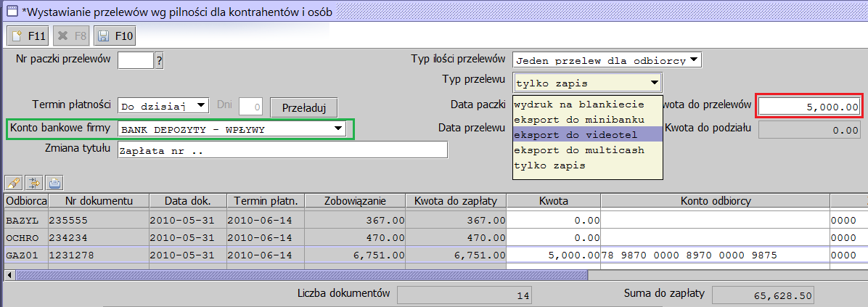Click the Kwota cell showing 5,000.00 for GAZ01

coord(554,255)
